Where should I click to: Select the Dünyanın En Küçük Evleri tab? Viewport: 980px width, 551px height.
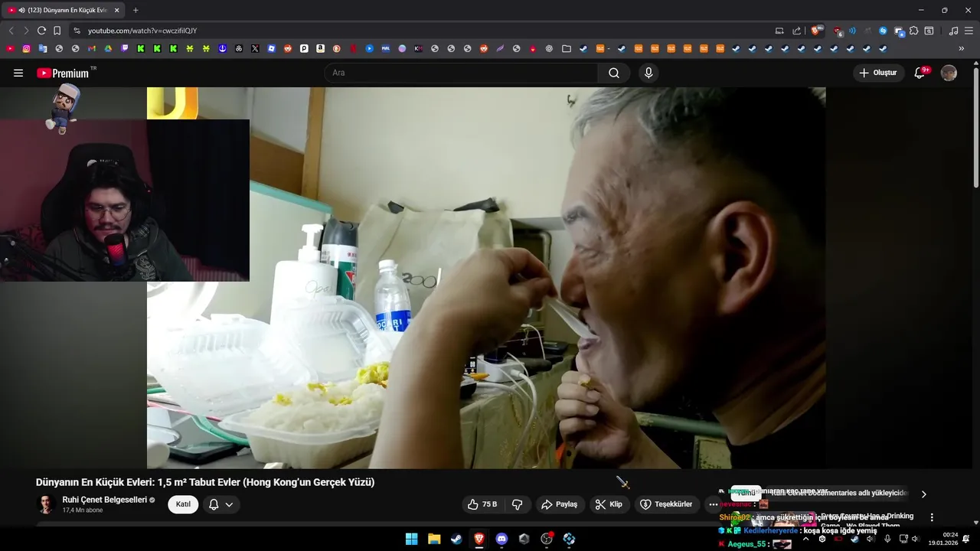(61, 10)
